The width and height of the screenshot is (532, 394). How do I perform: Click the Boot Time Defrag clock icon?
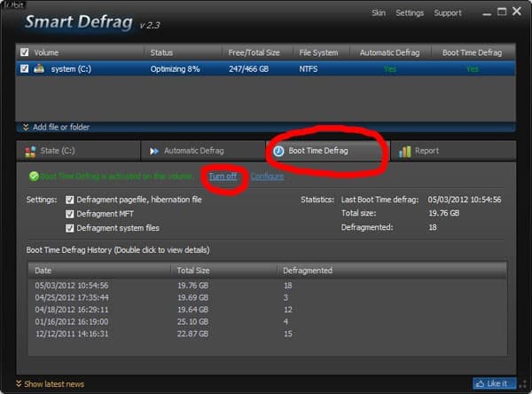pos(278,151)
